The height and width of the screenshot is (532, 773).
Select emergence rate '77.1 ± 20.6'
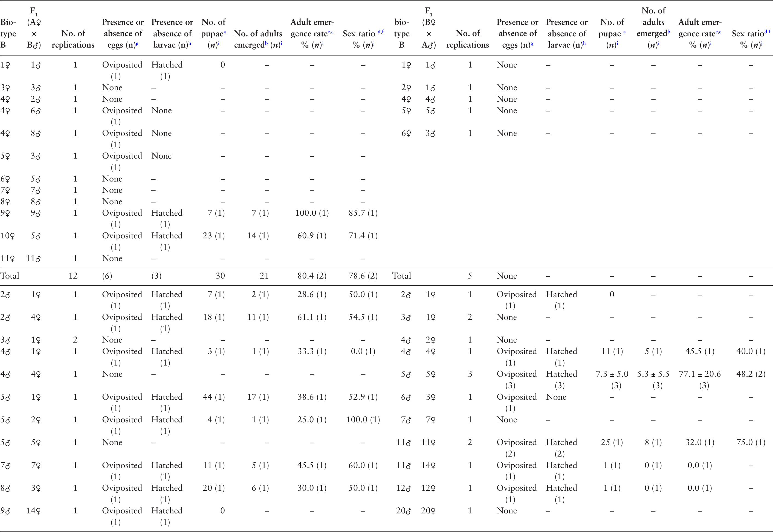point(700,374)
